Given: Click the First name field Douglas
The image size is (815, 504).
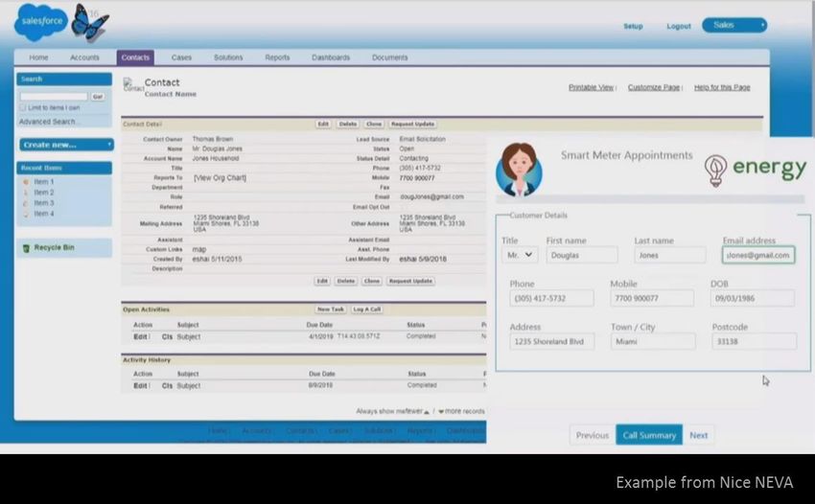Looking at the screenshot, I should (x=582, y=255).
